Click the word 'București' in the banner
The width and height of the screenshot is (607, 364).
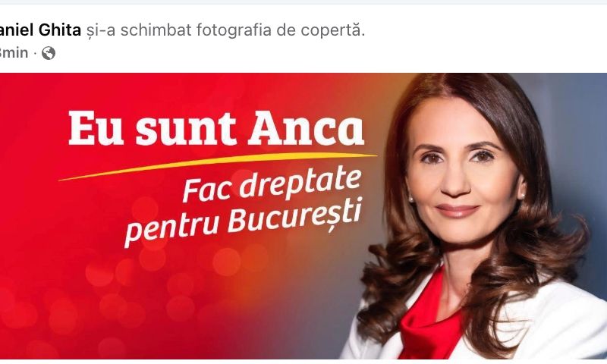coord(295,215)
